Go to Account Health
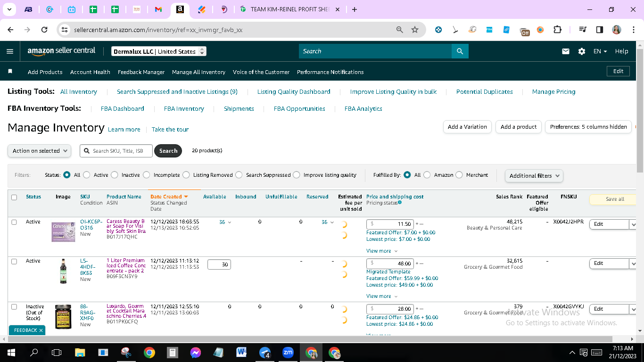 [90, 72]
